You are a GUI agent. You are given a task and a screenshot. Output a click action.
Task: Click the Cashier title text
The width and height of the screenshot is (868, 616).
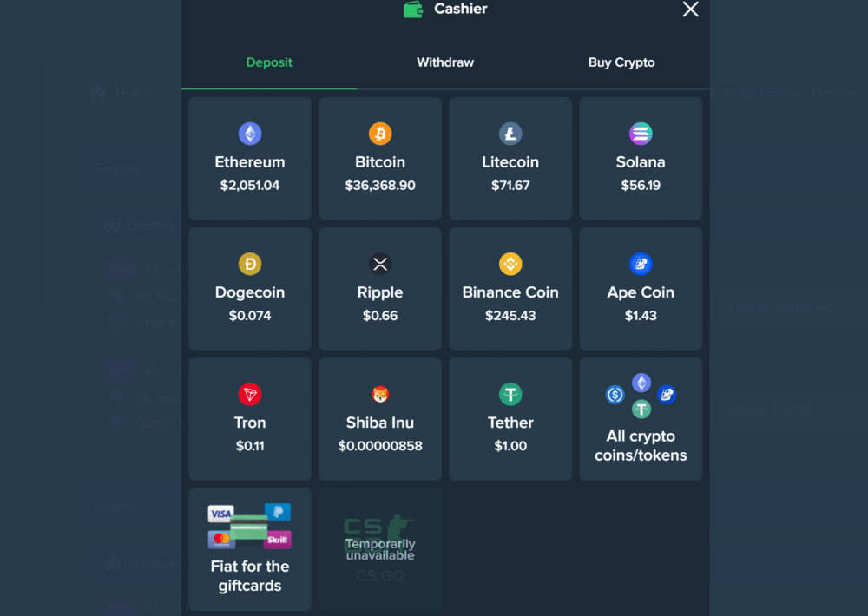pyautogui.click(x=461, y=9)
